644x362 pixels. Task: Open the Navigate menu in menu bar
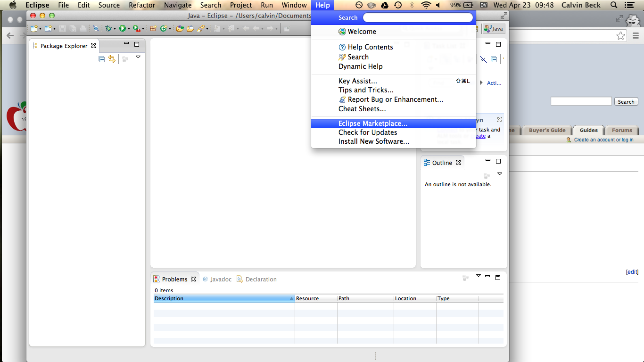178,5
